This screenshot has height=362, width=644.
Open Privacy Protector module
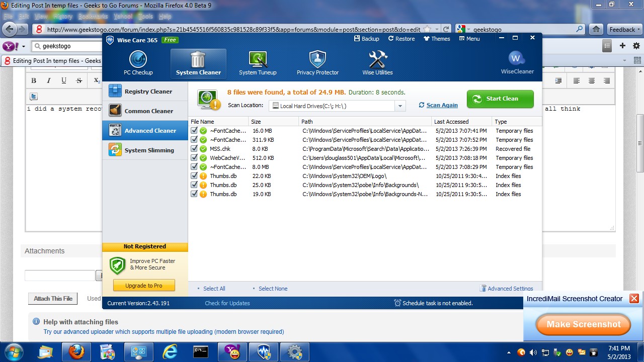317,63
